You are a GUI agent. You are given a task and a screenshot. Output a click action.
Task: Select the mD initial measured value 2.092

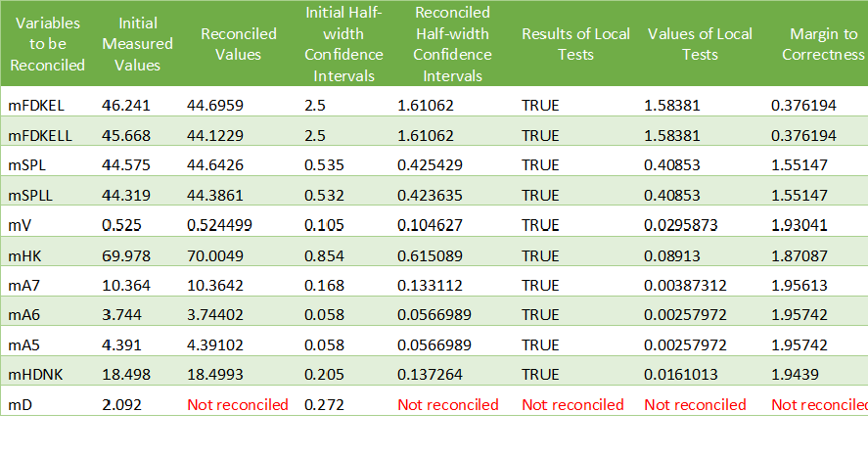pyautogui.click(x=122, y=404)
